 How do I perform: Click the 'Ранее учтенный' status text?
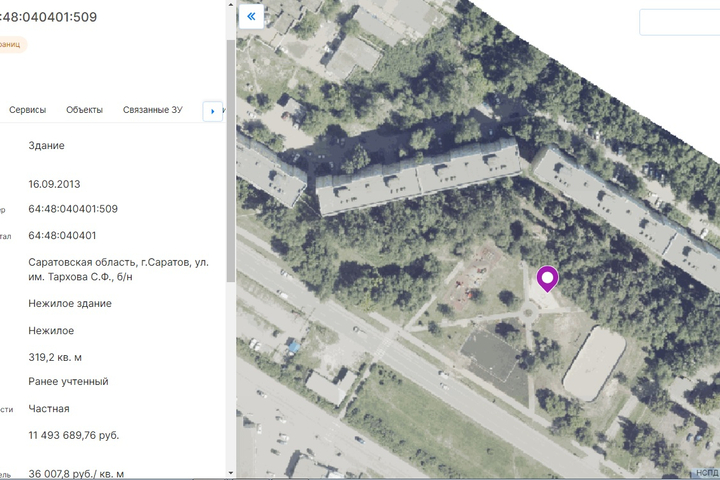[68, 382]
